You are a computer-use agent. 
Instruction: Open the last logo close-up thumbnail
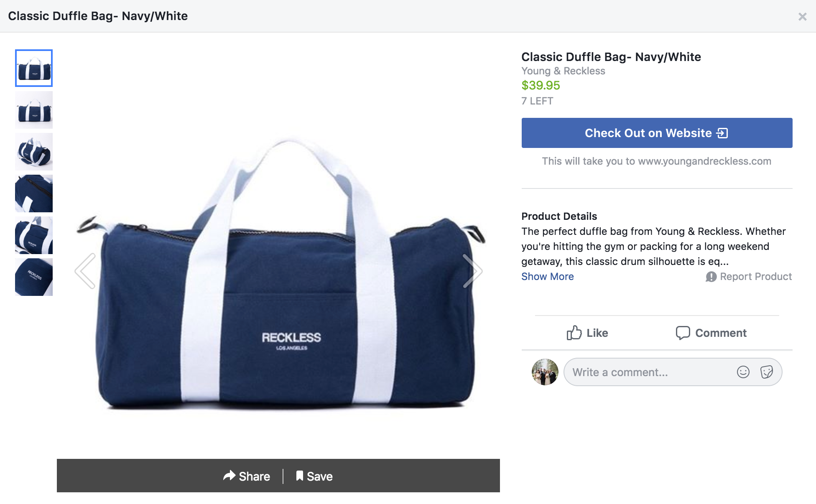point(34,277)
